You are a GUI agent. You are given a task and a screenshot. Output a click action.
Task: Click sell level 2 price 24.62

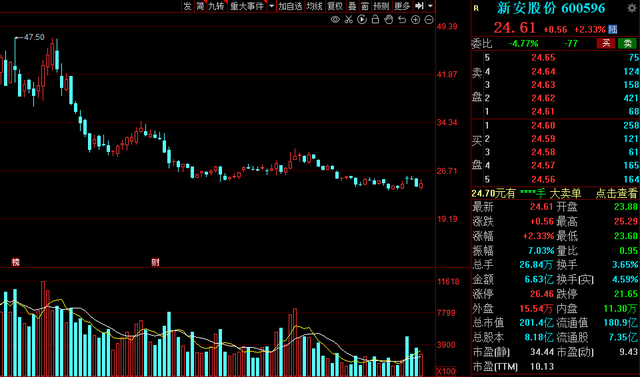pyautogui.click(x=543, y=98)
